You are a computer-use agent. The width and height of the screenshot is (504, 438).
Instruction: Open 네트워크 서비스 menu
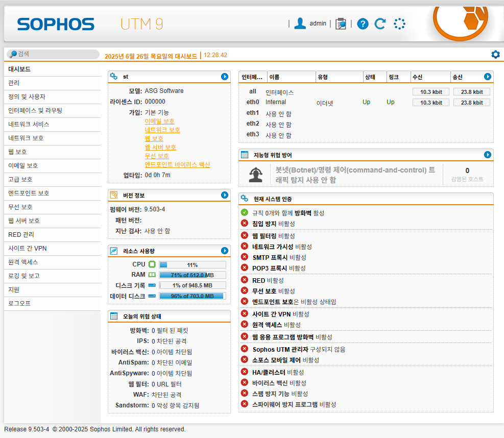53,125
